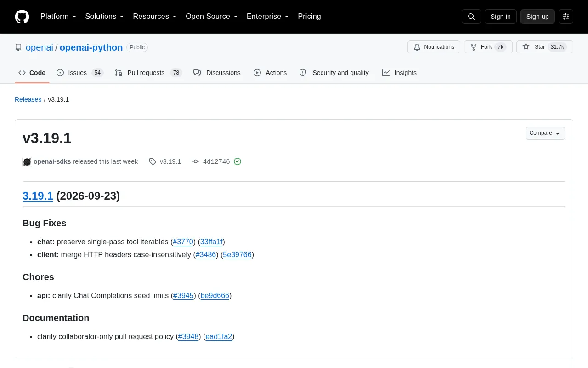This screenshot has height=368, width=588.
Task: Open commit 33ffa1f
Action: coord(211,241)
